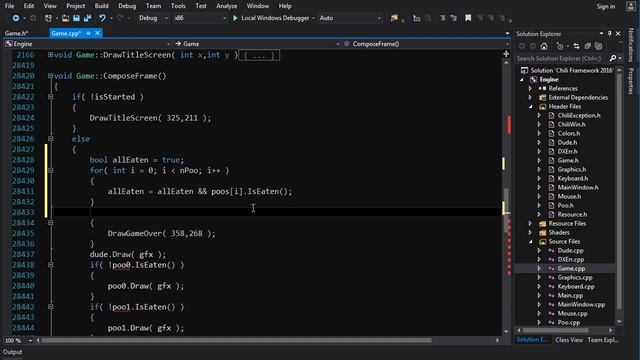Collapse the Header Files folder node
Image resolution: width=640 pixels, height=360 pixels.
[531, 107]
